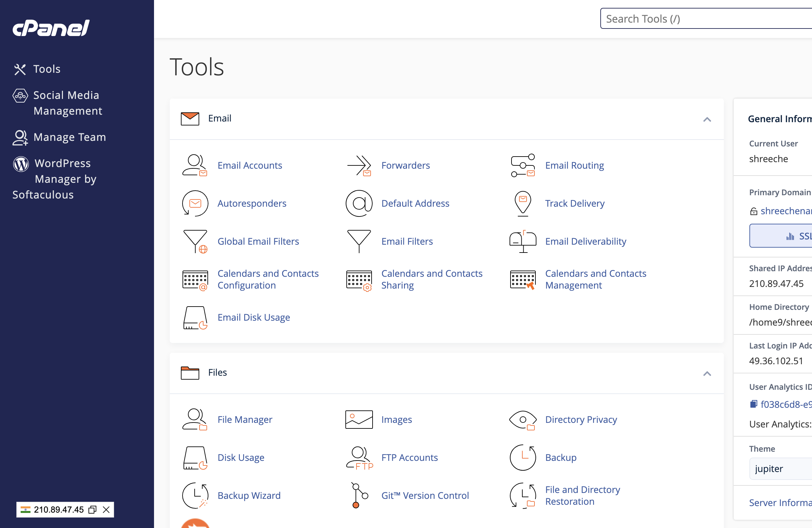Screen dimensions: 812x528
Task: Open the Forwarders icon
Action: click(358, 165)
